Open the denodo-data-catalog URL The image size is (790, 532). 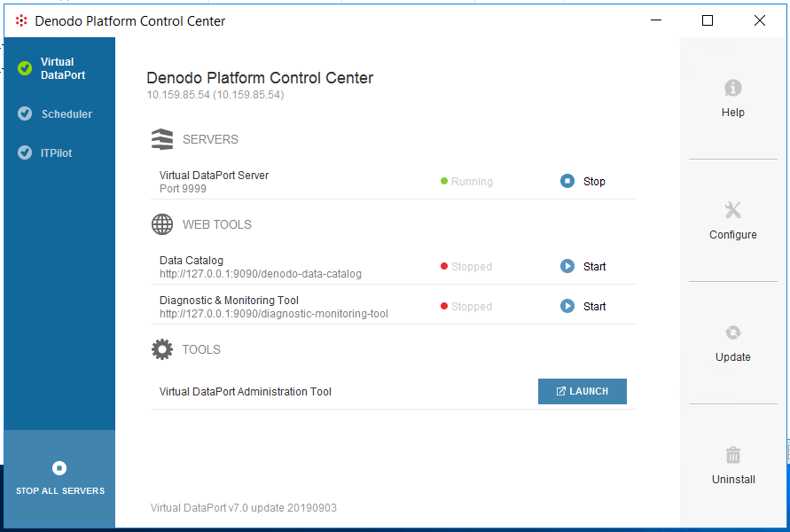(261, 274)
